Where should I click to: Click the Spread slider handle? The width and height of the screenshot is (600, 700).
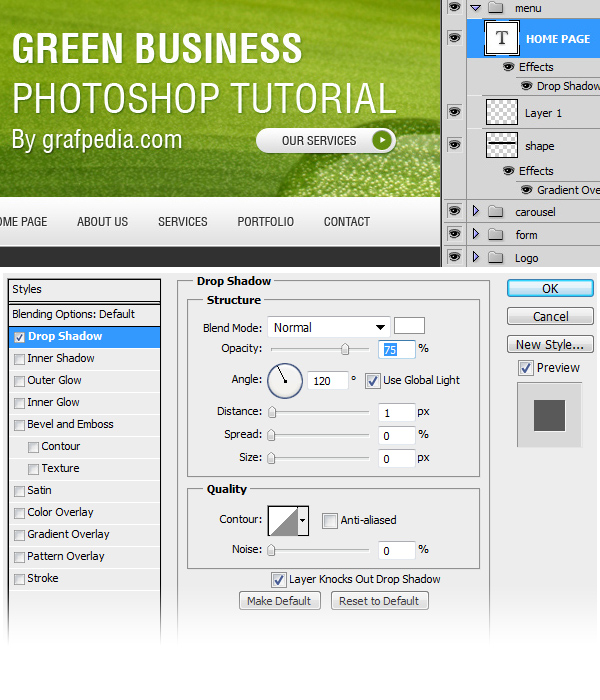pyautogui.click(x=271, y=435)
